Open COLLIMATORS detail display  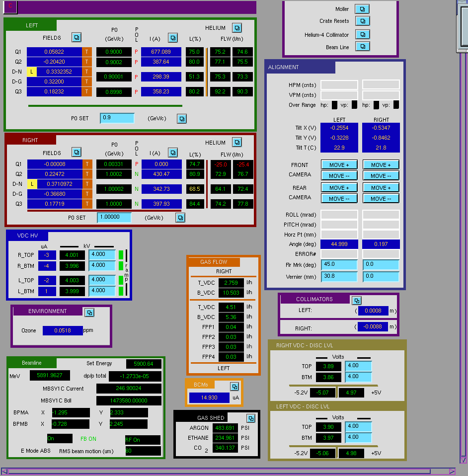click(x=357, y=301)
